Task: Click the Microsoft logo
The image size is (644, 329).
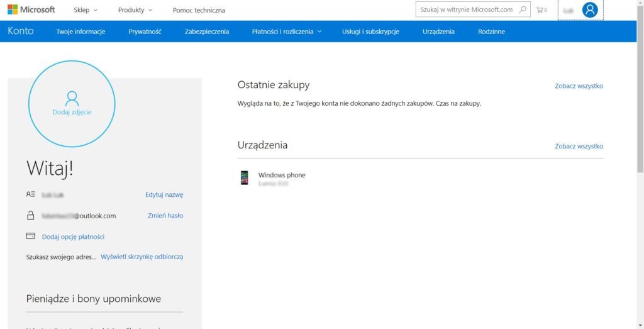Action: coord(31,9)
